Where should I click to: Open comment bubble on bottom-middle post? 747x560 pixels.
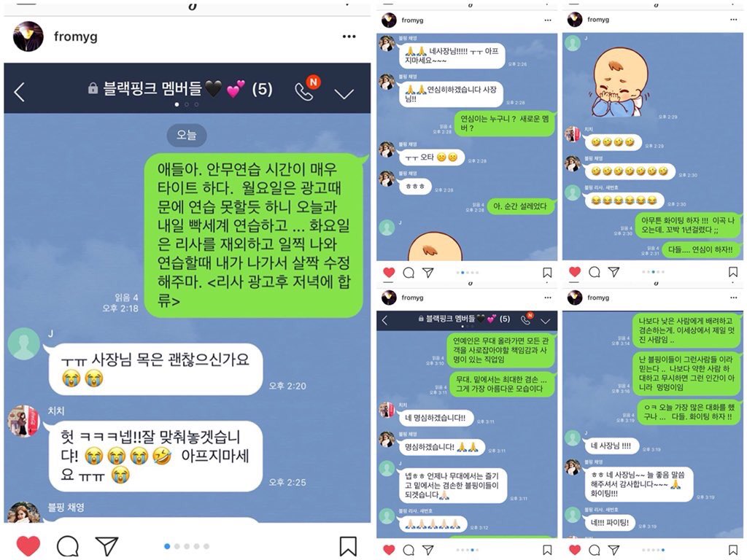pos(409,550)
